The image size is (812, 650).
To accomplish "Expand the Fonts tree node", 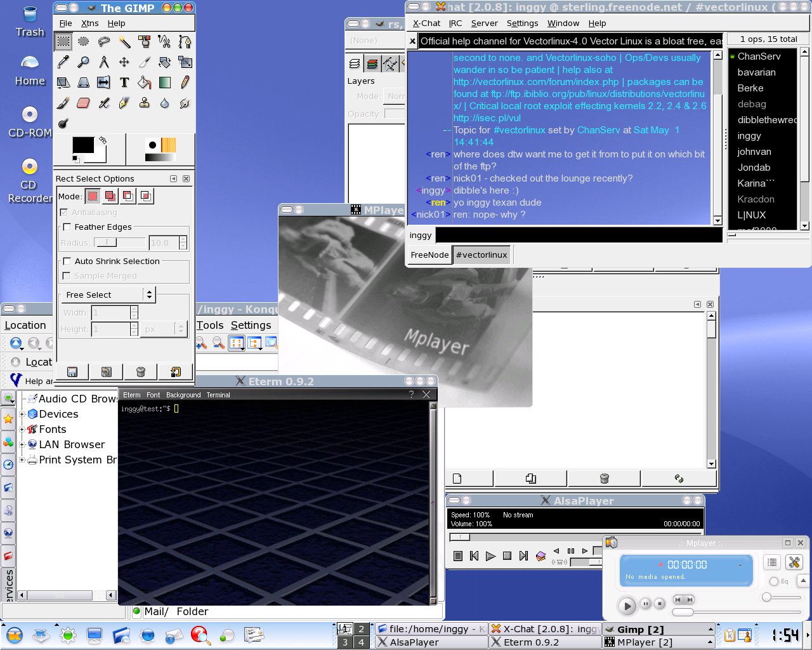I will click(22, 429).
